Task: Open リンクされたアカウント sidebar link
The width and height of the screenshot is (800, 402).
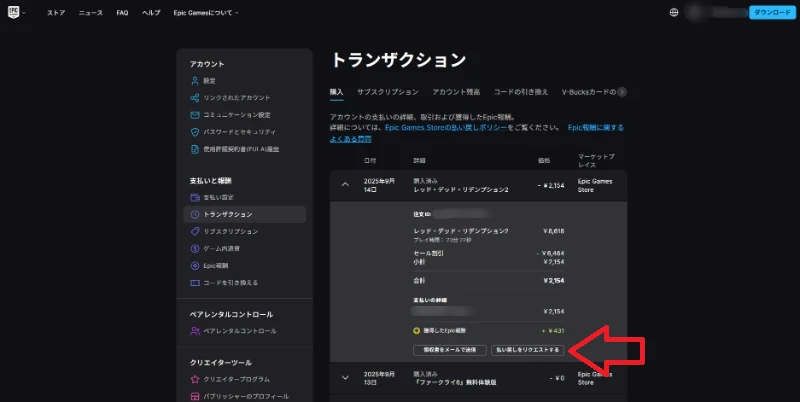Action: click(x=237, y=98)
